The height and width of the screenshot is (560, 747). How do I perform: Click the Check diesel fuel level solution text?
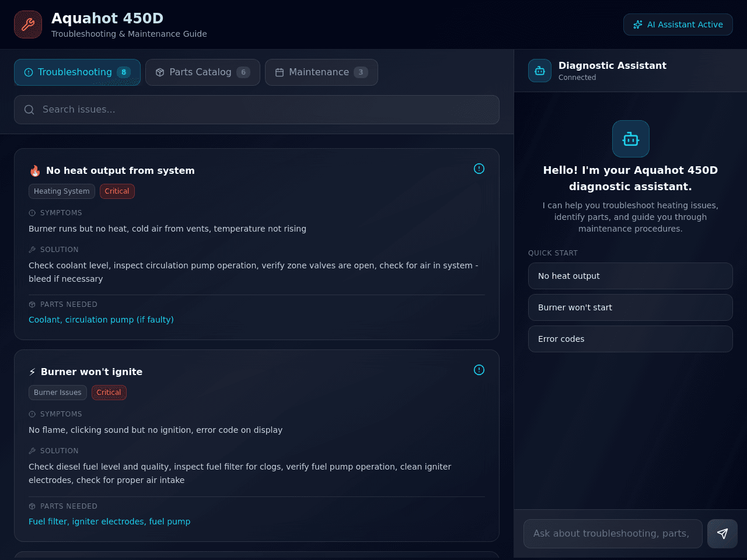(240, 473)
